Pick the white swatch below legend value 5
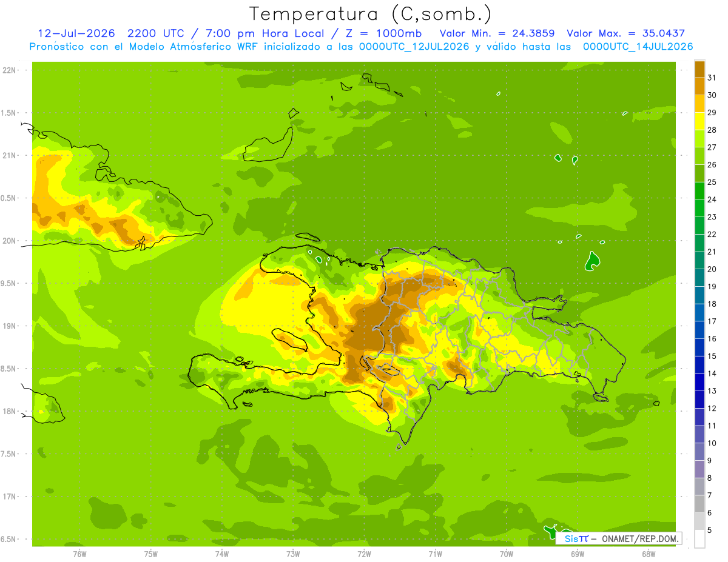 [699, 539]
